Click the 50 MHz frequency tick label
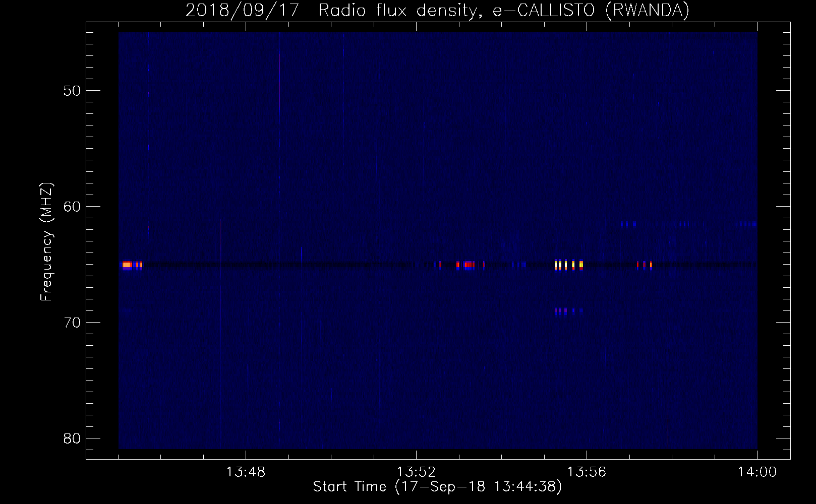816x504 pixels. [72, 91]
